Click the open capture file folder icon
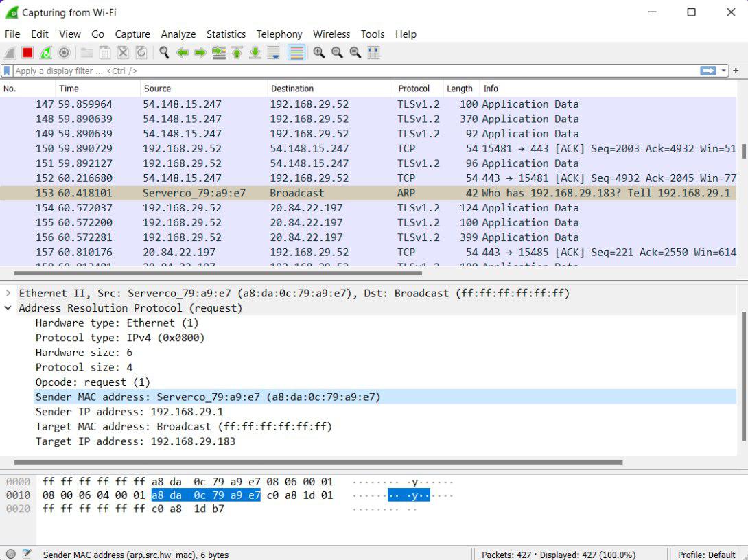The width and height of the screenshot is (748, 560). coord(87,52)
